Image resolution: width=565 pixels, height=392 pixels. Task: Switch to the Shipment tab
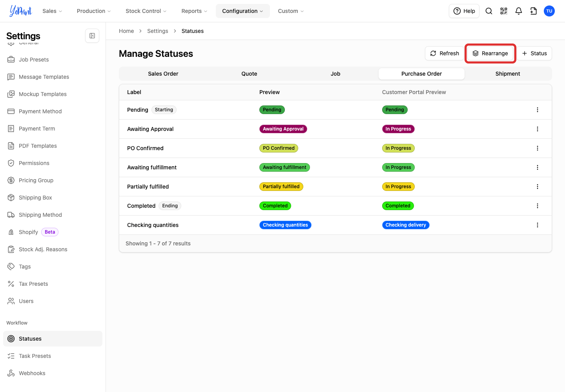point(508,74)
